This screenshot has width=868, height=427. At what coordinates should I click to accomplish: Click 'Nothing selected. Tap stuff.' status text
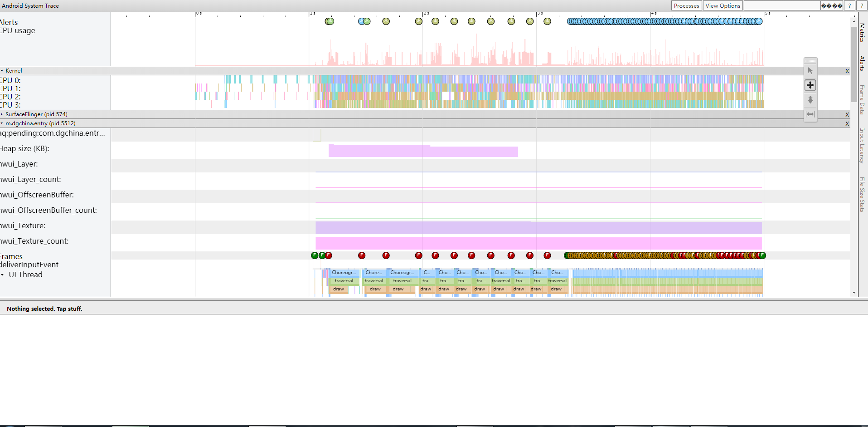tap(44, 309)
